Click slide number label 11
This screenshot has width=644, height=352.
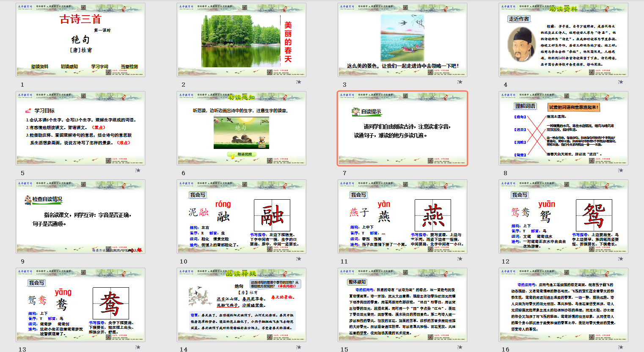click(x=344, y=261)
